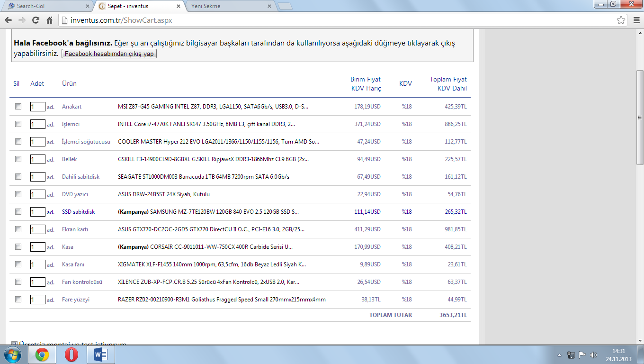Click the scrollbar down arrow
Image resolution: width=644 pixels, height=364 pixels.
click(640, 341)
